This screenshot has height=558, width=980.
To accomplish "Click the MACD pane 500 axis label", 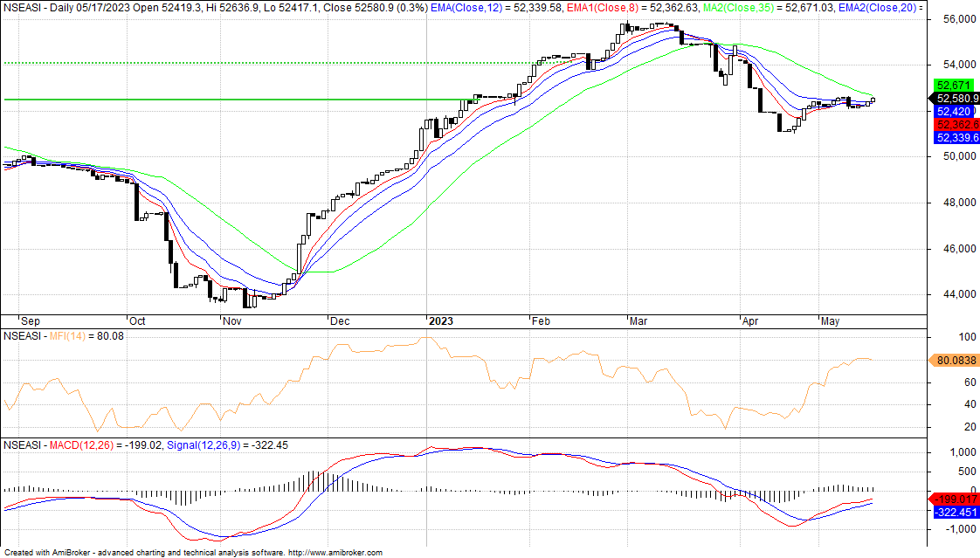I will pos(968,472).
